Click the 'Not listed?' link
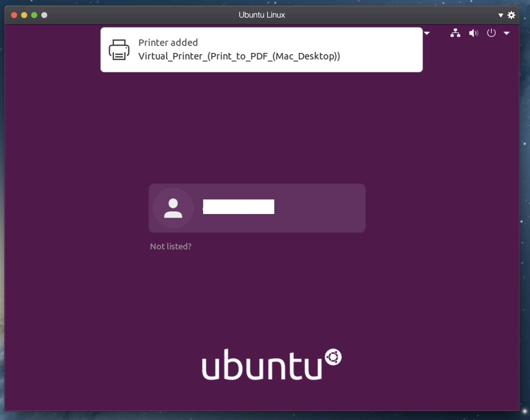This screenshot has height=420, width=530. click(x=170, y=246)
